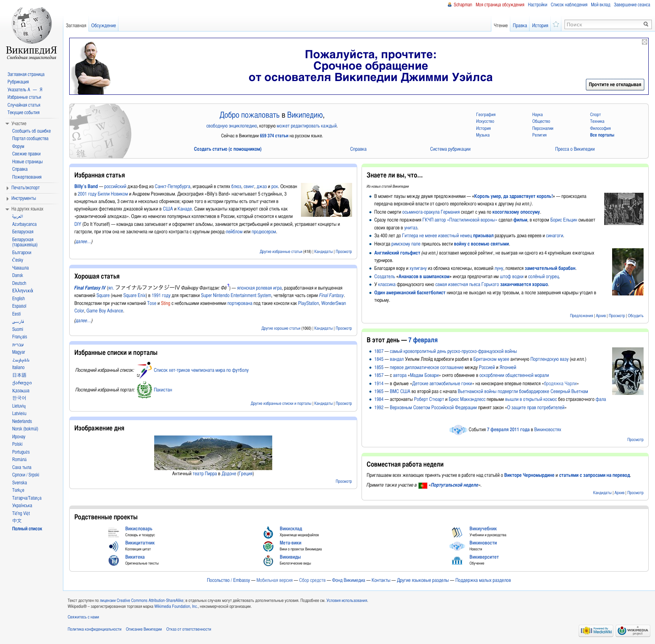Screen dimensions: 655x644
Task: Open the Portland vase thumbnail
Action: pos(627,371)
